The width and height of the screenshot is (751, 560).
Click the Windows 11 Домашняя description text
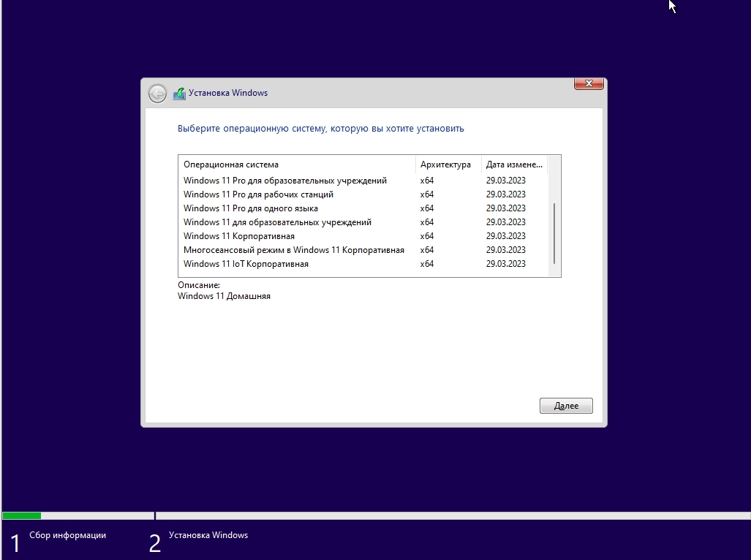pos(224,296)
